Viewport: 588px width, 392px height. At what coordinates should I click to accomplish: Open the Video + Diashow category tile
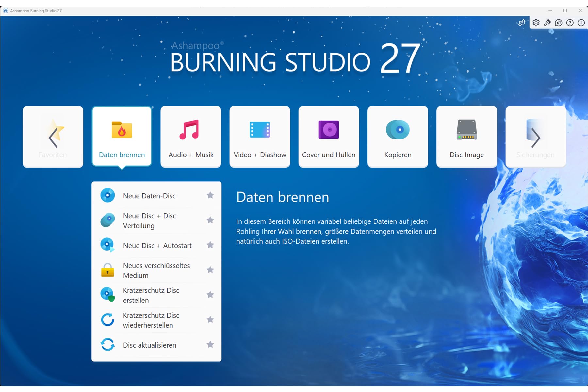click(260, 137)
